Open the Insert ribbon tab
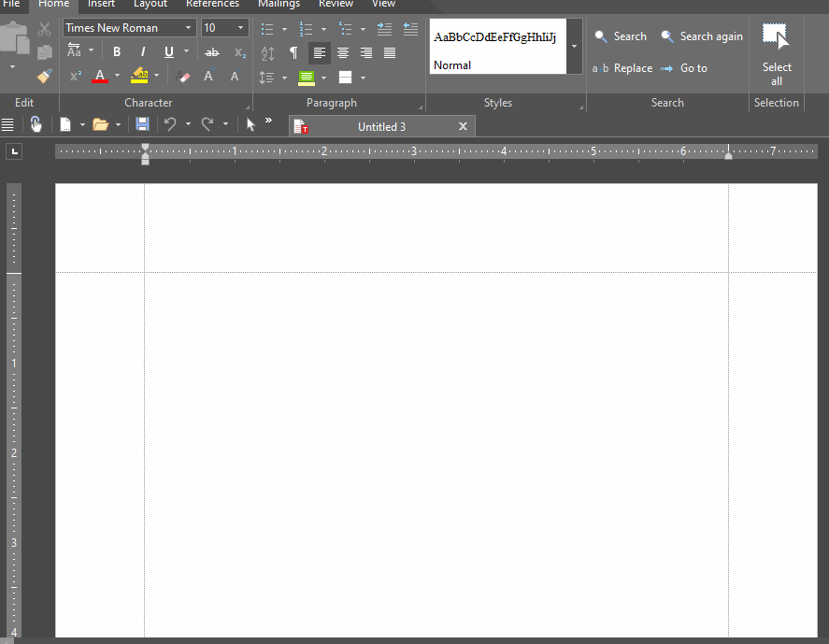 coord(101,4)
